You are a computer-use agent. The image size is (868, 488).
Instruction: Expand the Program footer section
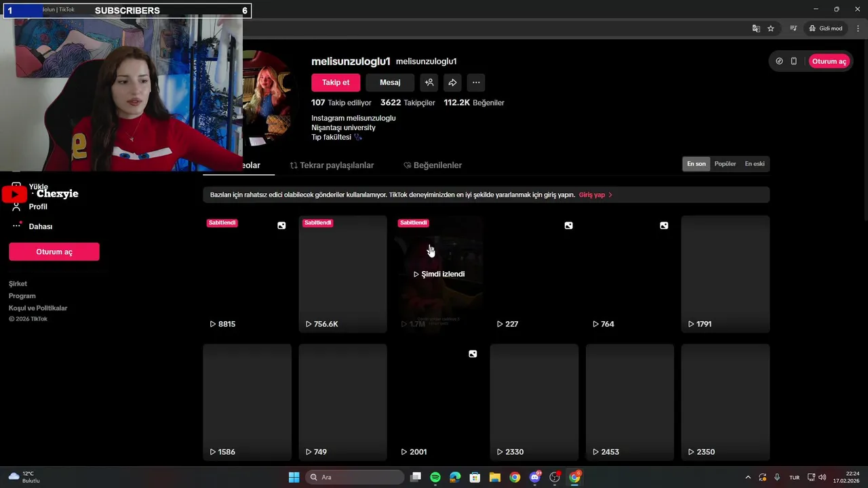22,296
